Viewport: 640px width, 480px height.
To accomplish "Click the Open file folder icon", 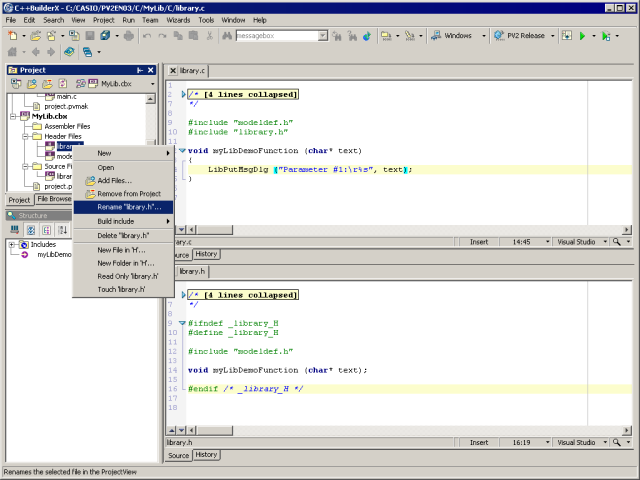I will tap(36, 36).
